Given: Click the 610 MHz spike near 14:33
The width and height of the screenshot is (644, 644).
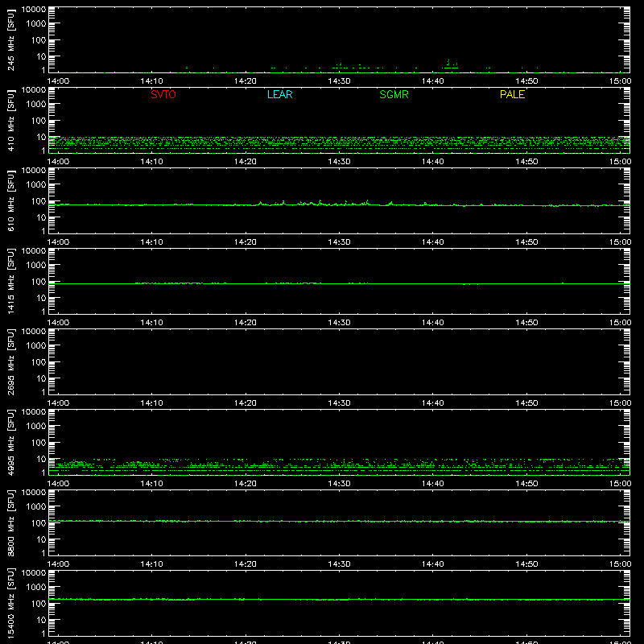Looking at the screenshot, I should click(x=367, y=201).
